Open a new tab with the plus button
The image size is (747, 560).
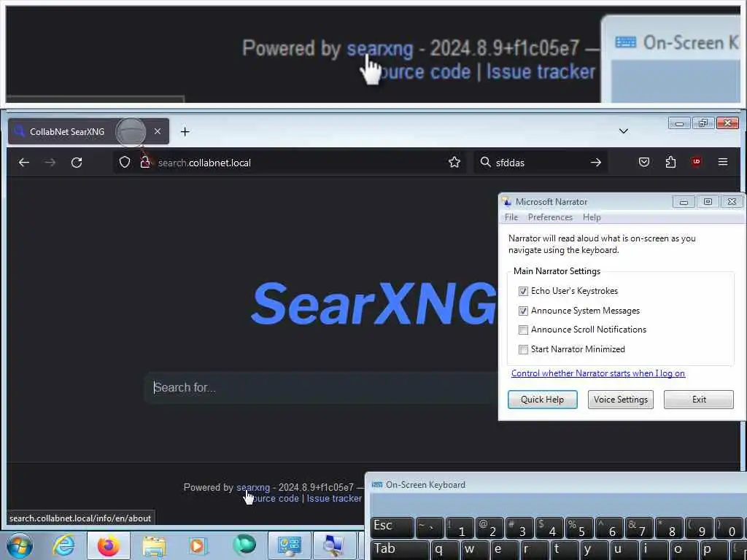185,131
